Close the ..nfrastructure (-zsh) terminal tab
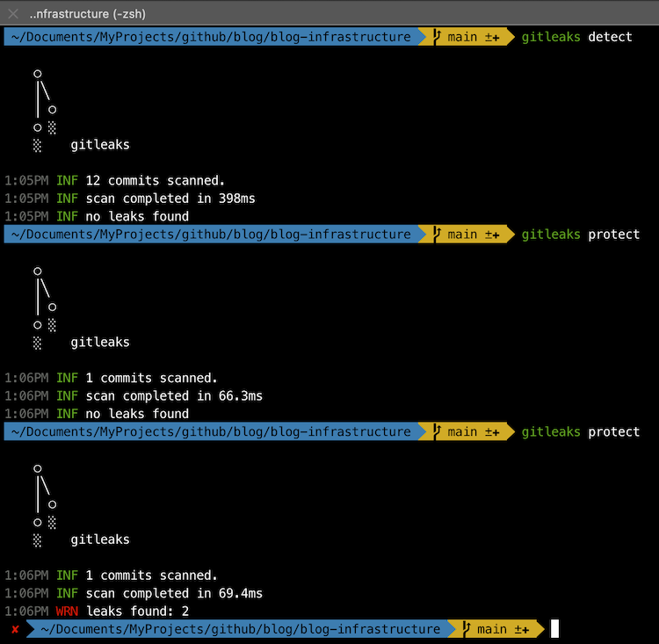 (x=13, y=14)
